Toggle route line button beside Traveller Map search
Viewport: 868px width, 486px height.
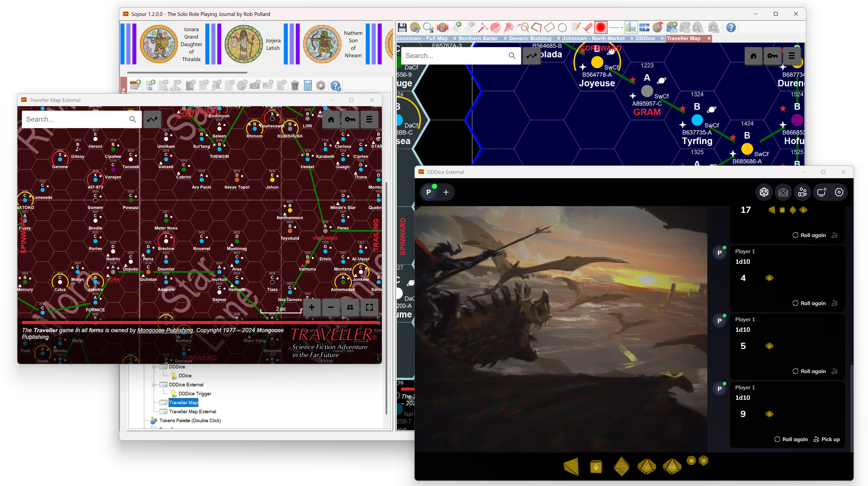click(152, 119)
